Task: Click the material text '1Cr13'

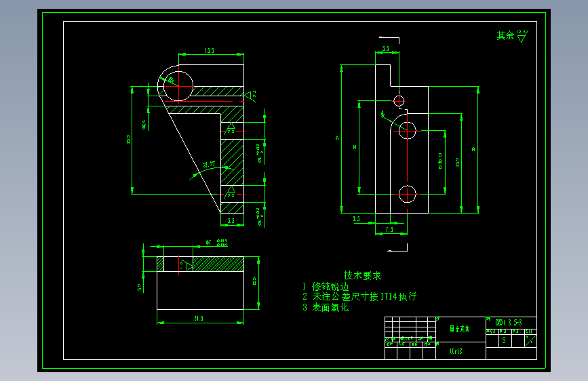Action: point(456,351)
